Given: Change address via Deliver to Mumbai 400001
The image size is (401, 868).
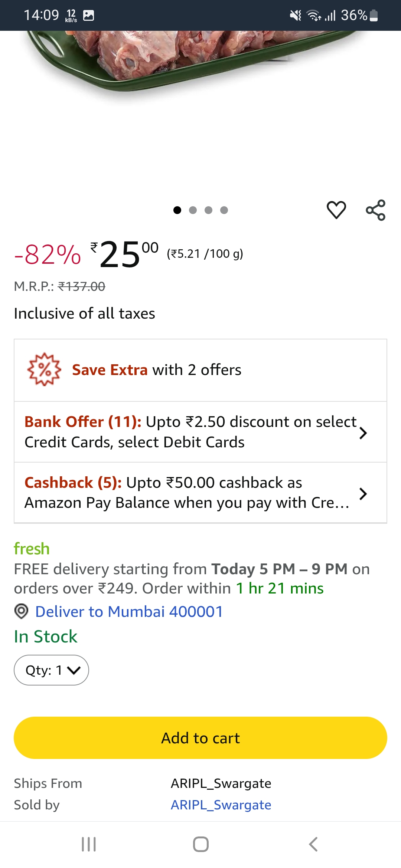Looking at the screenshot, I should (129, 612).
